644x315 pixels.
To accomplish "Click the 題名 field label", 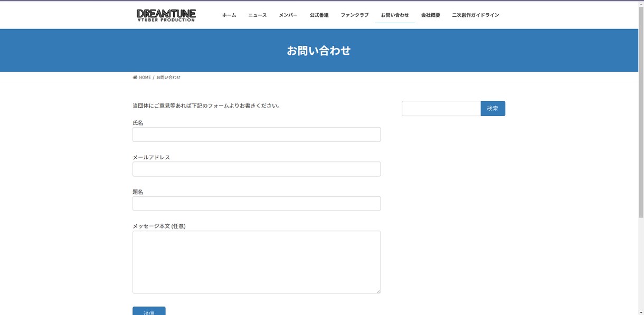I will tap(138, 192).
